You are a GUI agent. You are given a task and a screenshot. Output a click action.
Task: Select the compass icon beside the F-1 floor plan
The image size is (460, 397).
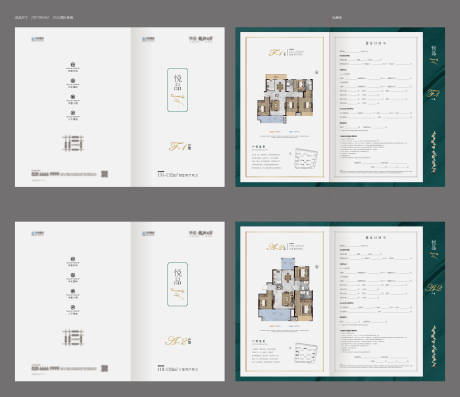317,72
